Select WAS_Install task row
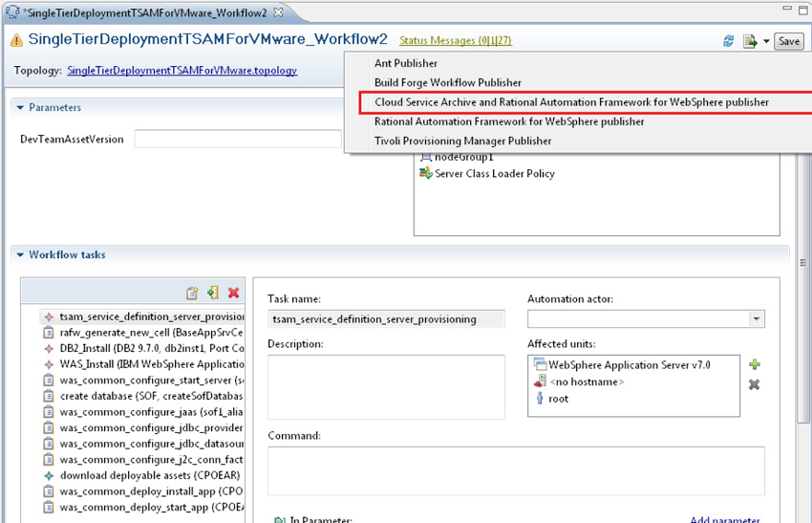This screenshot has width=812, height=523. [142, 364]
